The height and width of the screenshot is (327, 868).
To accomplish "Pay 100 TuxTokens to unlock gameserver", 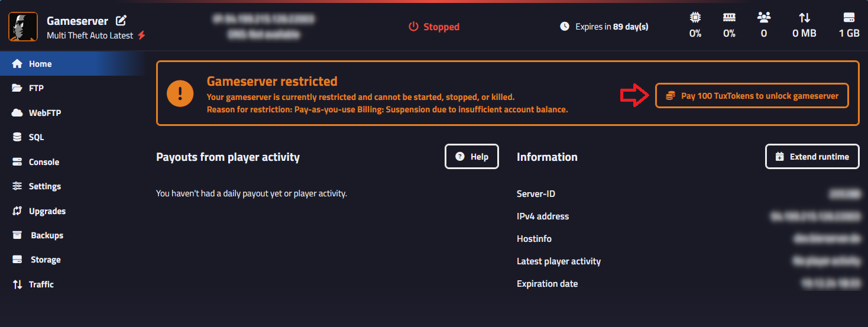I will coord(752,95).
